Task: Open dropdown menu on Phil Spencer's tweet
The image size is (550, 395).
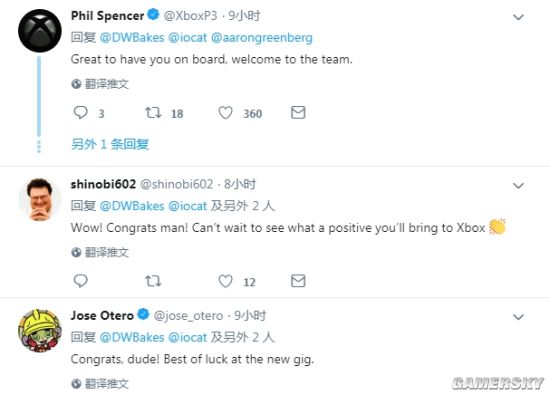Action: click(x=518, y=17)
